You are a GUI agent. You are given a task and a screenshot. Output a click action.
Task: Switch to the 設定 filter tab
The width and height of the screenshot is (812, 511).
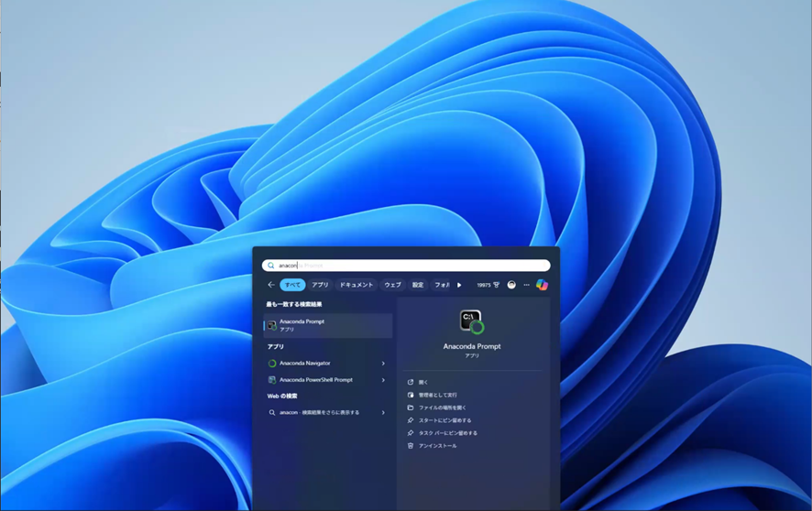418,285
